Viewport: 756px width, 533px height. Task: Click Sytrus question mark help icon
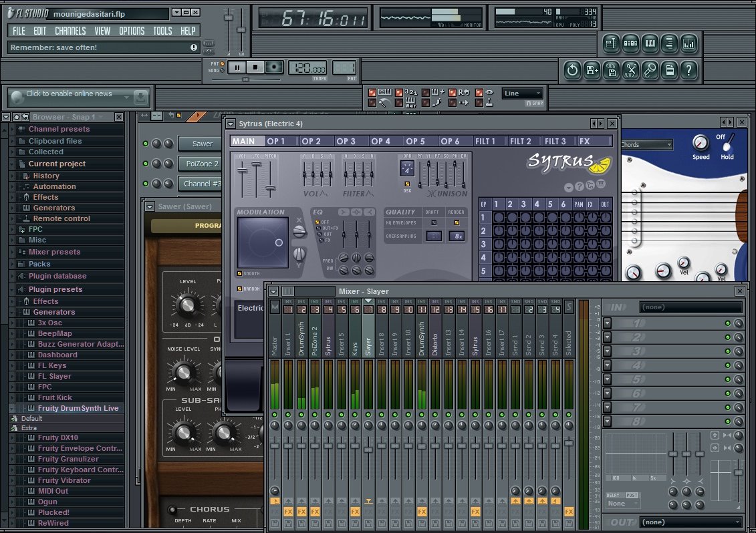point(580,186)
